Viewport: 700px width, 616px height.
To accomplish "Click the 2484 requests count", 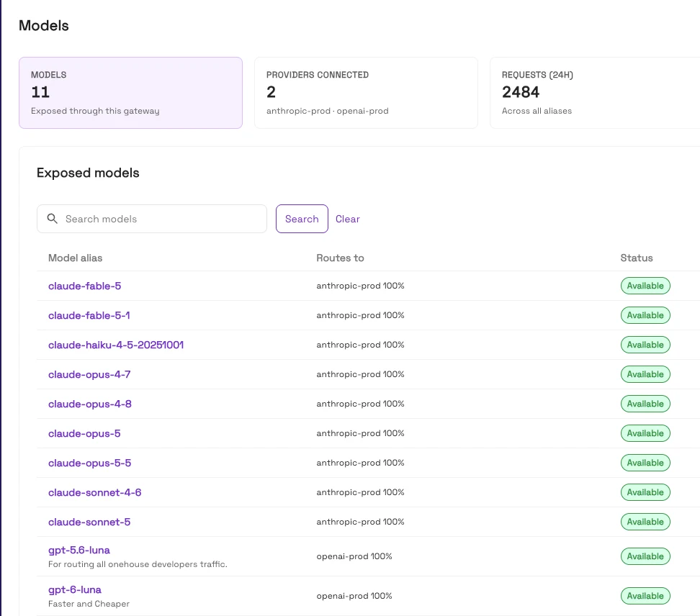I will coord(521,92).
